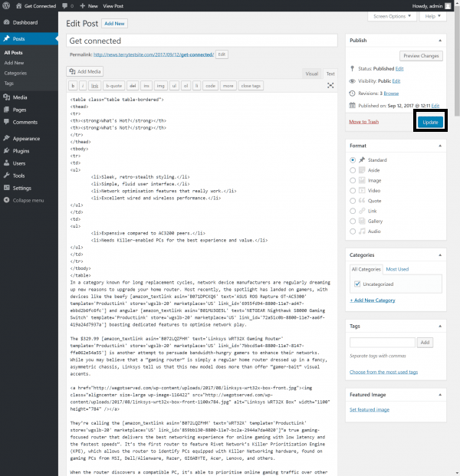
Task: Click the Pages icon in sidebar
Action: pos(6,110)
